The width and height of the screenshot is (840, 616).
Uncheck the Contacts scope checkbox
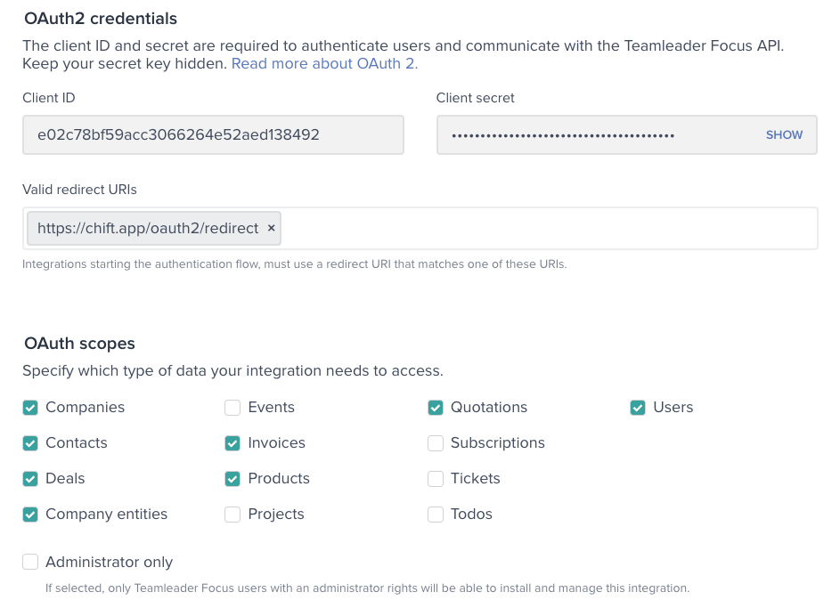[30, 443]
